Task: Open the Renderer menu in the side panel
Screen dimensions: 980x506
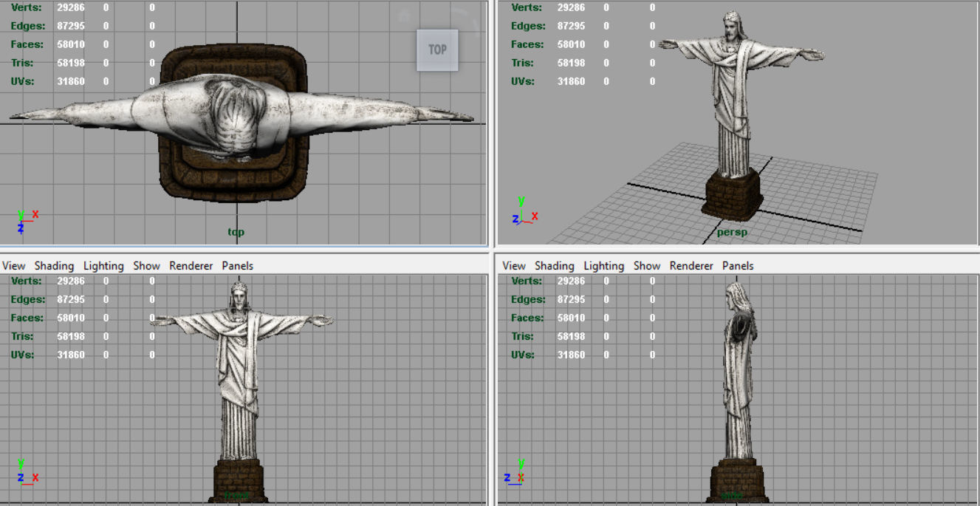Action: tap(691, 266)
